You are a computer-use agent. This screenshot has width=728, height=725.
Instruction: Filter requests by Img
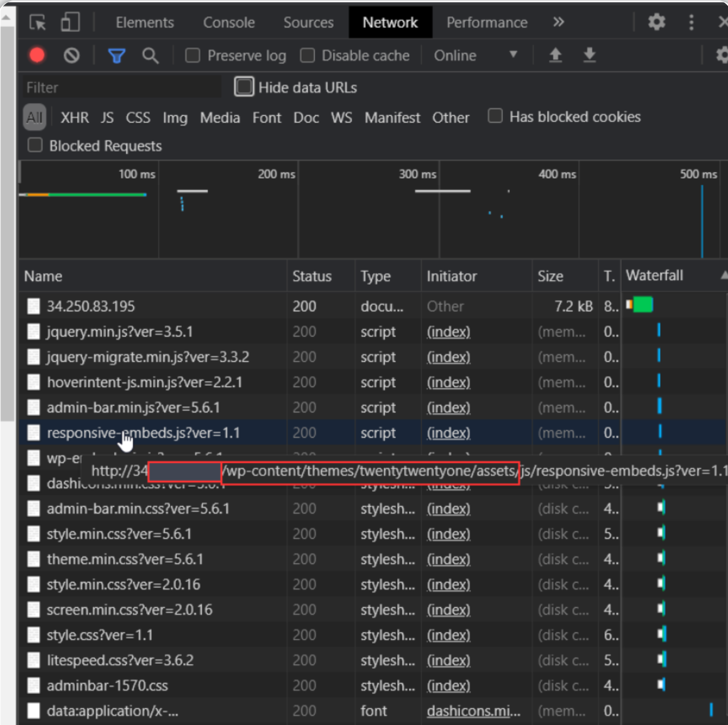click(175, 117)
